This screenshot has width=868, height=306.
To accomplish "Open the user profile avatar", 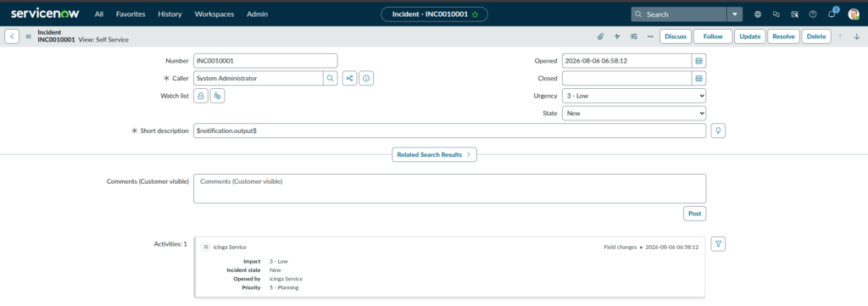I will [x=853, y=14].
